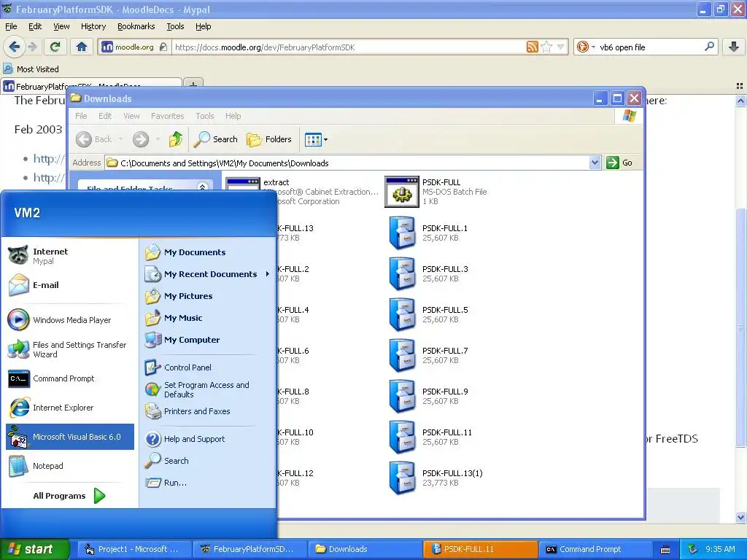Open My Music folder
This screenshot has height=560, width=747.
[x=208, y=318]
